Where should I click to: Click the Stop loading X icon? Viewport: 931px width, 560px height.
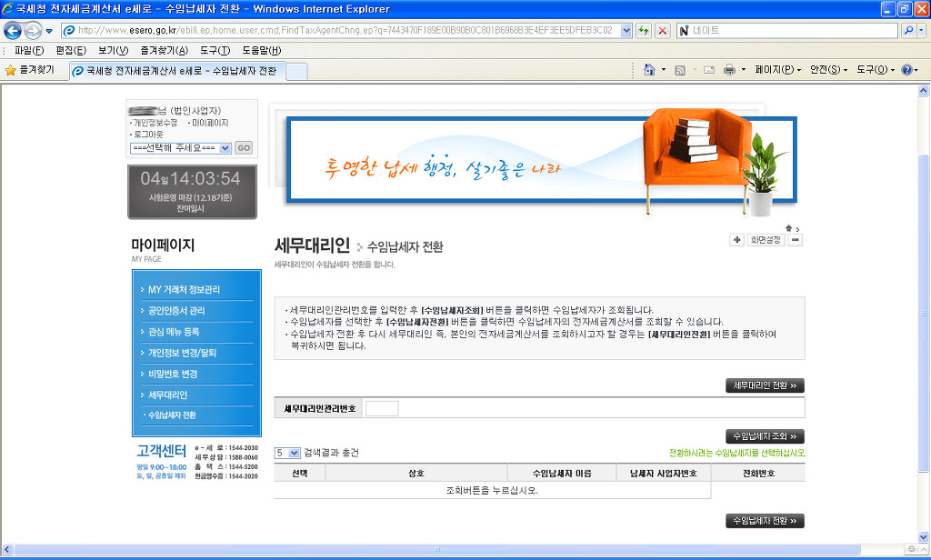click(x=663, y=30)
